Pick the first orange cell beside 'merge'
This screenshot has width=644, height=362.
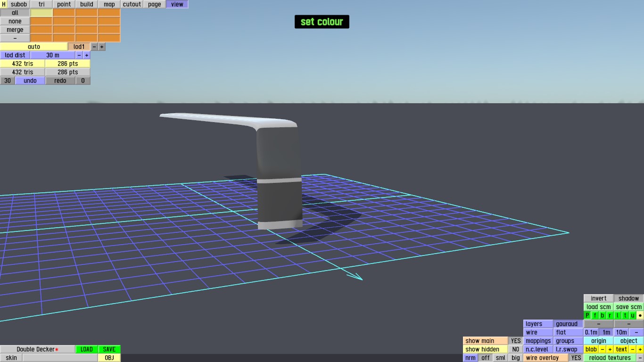click(x=41, y=30)
